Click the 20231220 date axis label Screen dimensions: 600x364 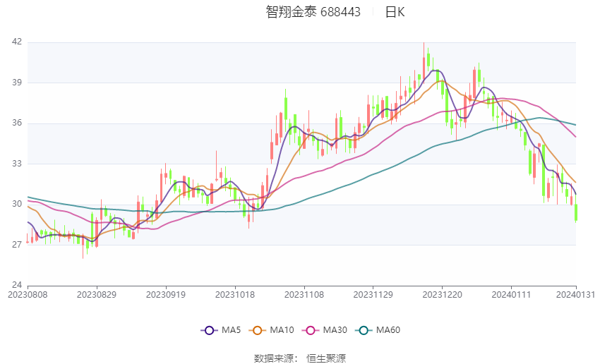(443, 295)
